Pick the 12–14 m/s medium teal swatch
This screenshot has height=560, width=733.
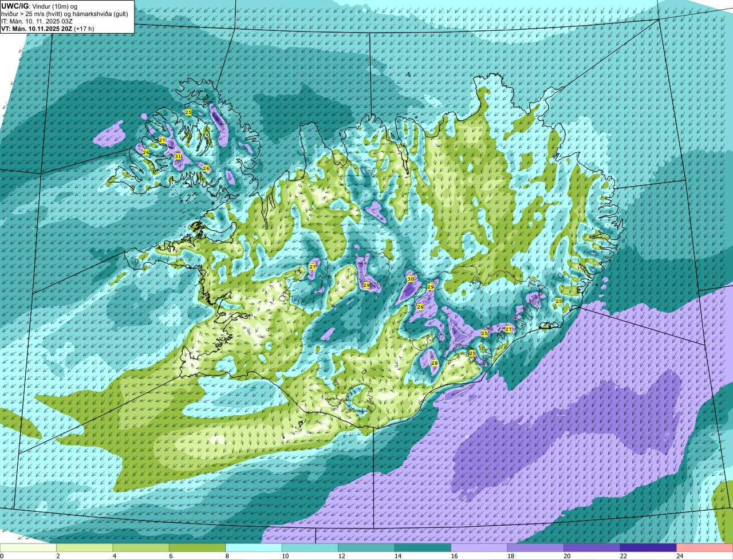tap(366, 547)
